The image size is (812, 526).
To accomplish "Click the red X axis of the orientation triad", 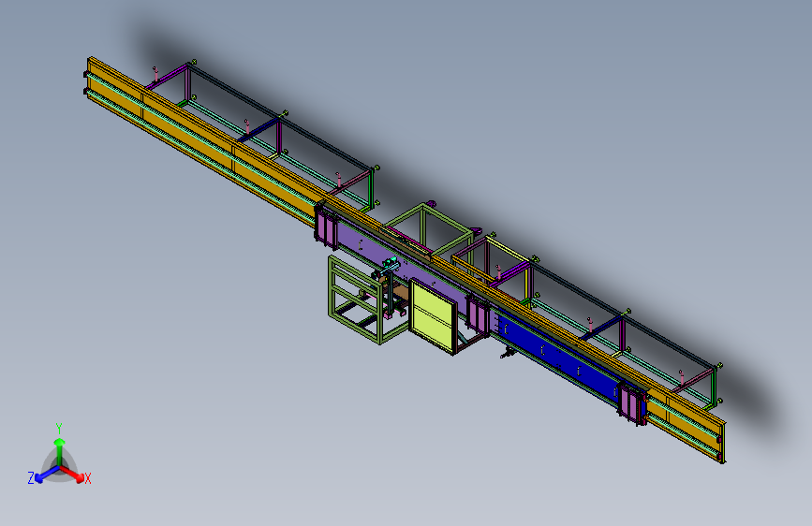I will point(72,474).
